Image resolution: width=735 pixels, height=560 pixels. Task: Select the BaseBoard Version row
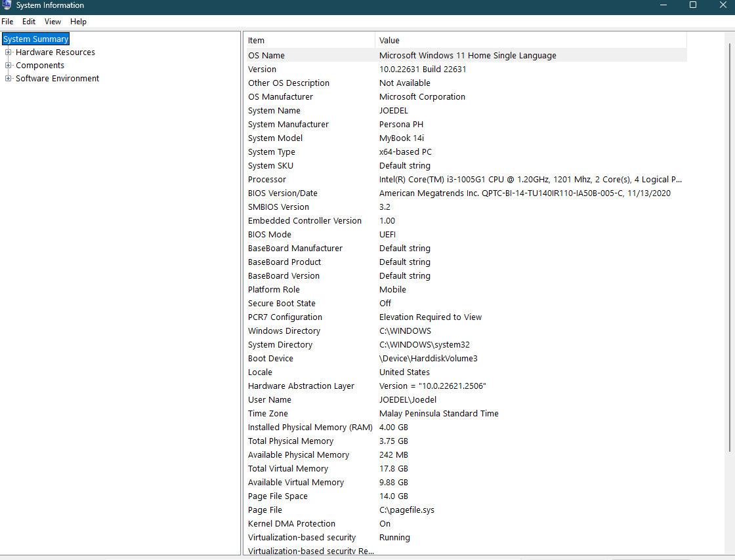(467, 276)
